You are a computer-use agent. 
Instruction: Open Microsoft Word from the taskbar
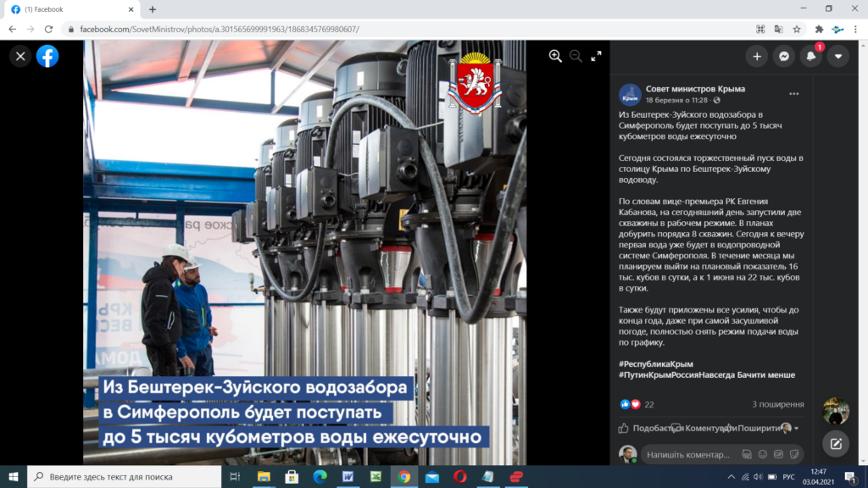(x=347, y=477)
